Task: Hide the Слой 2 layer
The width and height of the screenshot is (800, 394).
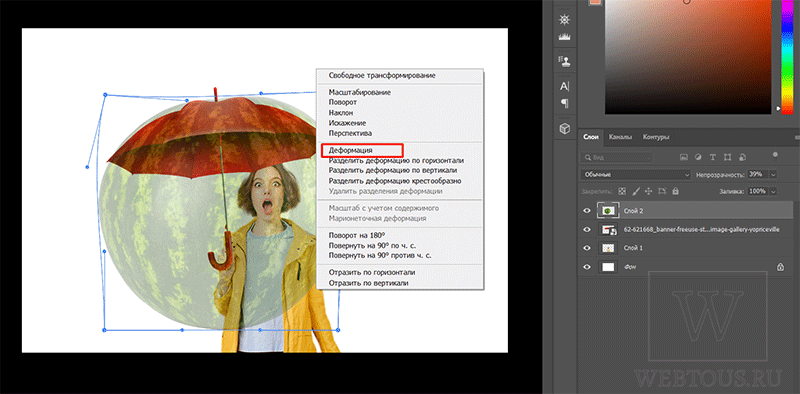Action: [587, 210]
